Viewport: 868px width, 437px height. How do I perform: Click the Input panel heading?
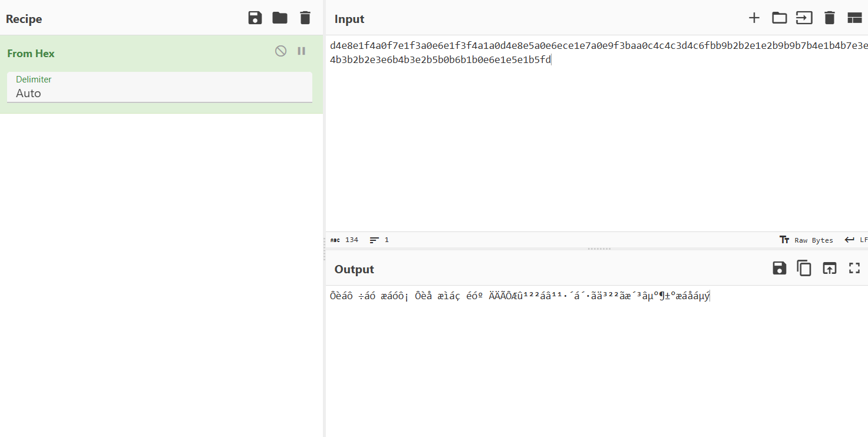point(349,19)
